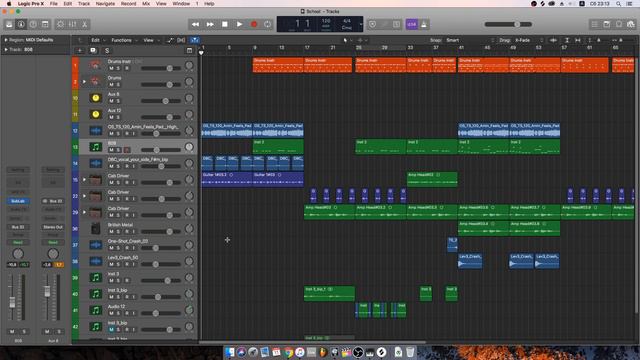Click the Stop transport button
The image size is (640, 360).
pos(224,24)
